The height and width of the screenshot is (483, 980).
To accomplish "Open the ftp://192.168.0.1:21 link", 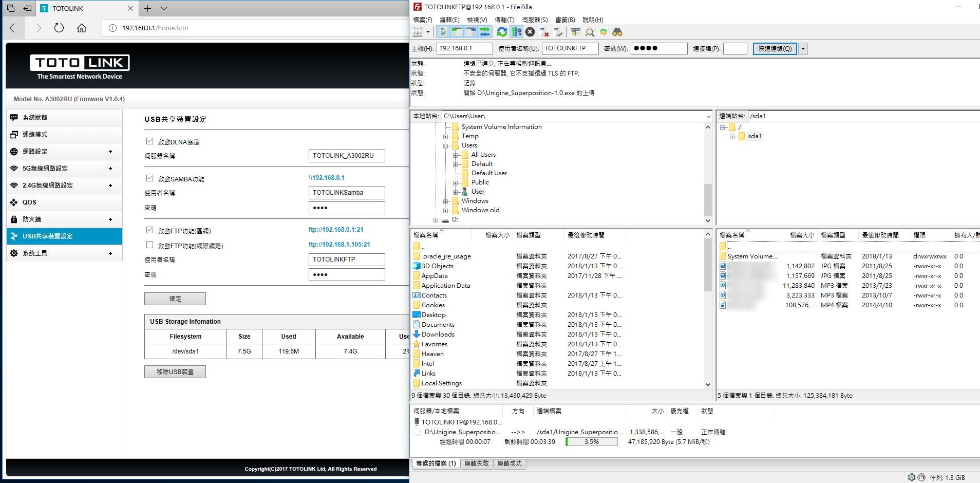I will (x=336, y=230).
